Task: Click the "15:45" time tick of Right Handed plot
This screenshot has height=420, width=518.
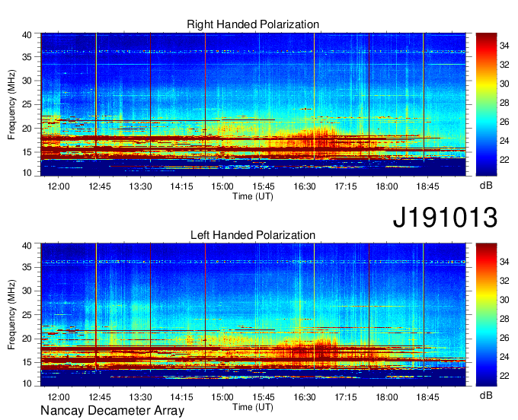Action: pos(264,186)
